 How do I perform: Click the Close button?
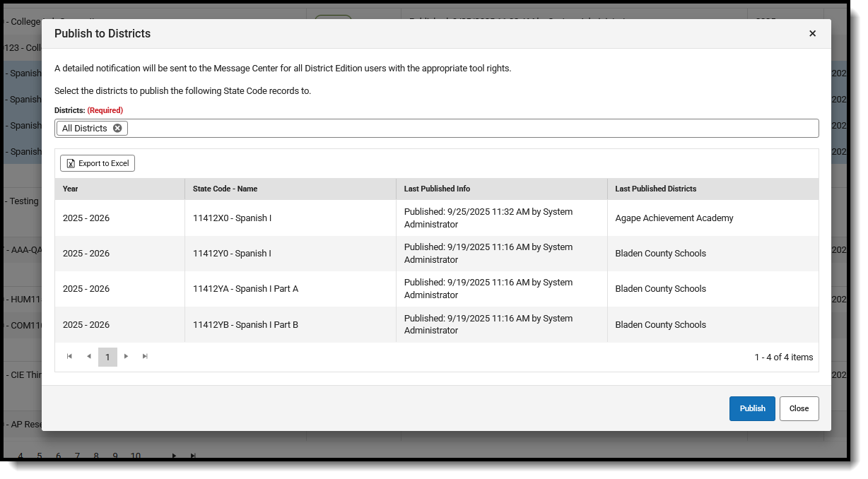799,408
